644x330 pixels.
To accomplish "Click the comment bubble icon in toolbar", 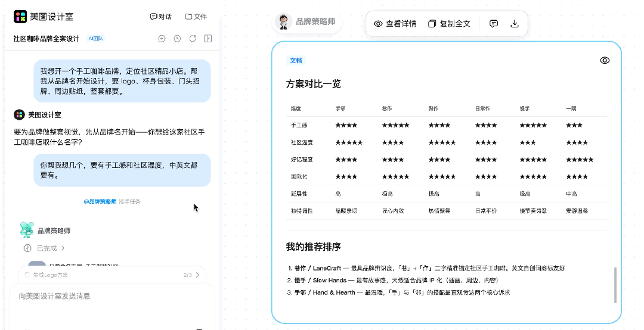I will (494, 24).
